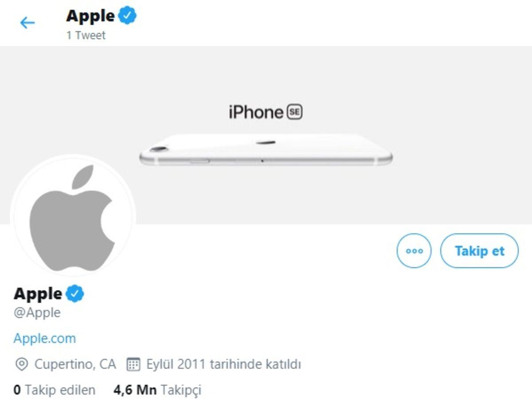Open the more options ellipsis menu
Viewport: 532px width, 399px height.
tap(414, 251)
